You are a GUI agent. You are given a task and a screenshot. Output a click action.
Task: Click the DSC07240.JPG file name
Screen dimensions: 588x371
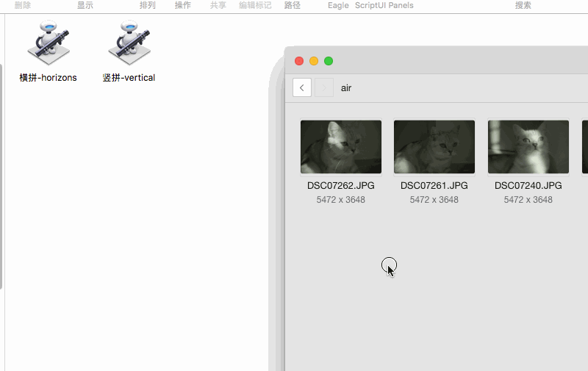[528, 185]
